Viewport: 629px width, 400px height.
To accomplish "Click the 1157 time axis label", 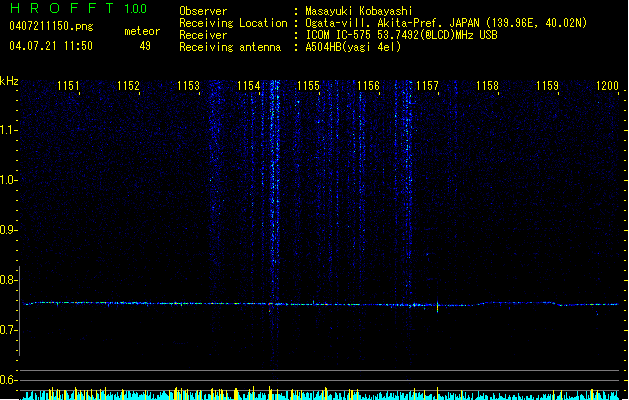I will click(x=428, y=86).
